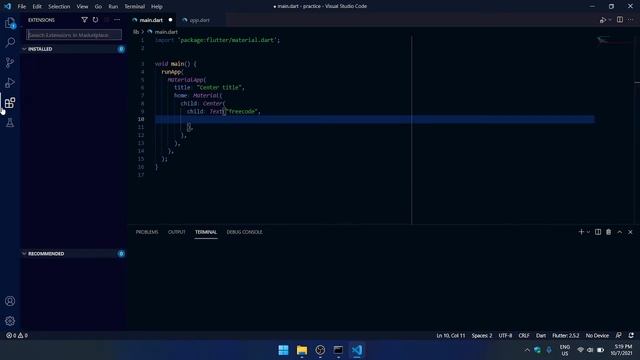
Task: Click the Run or Debug editor icon
Action: tap(602, 20)
